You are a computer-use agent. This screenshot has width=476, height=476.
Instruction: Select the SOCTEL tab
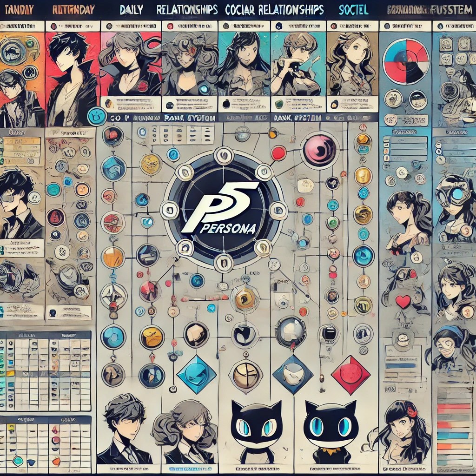pyautogui.click(x=353, y=10)
